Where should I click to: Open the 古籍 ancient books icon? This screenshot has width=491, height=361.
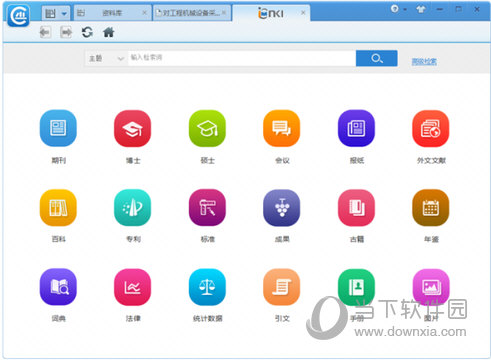pyautogui.click(x=356, y=207)
